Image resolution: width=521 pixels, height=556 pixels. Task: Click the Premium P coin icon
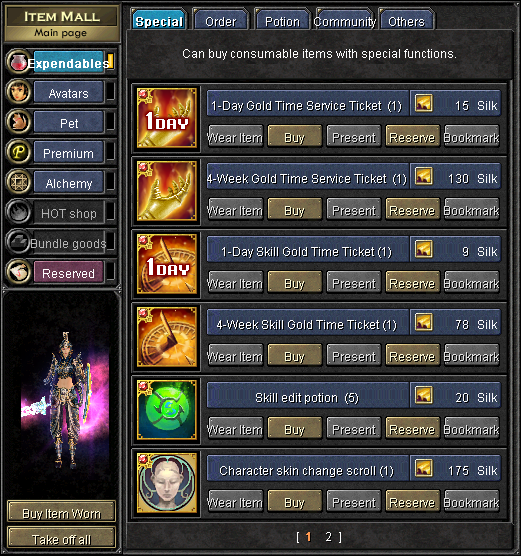click(18, 152)
